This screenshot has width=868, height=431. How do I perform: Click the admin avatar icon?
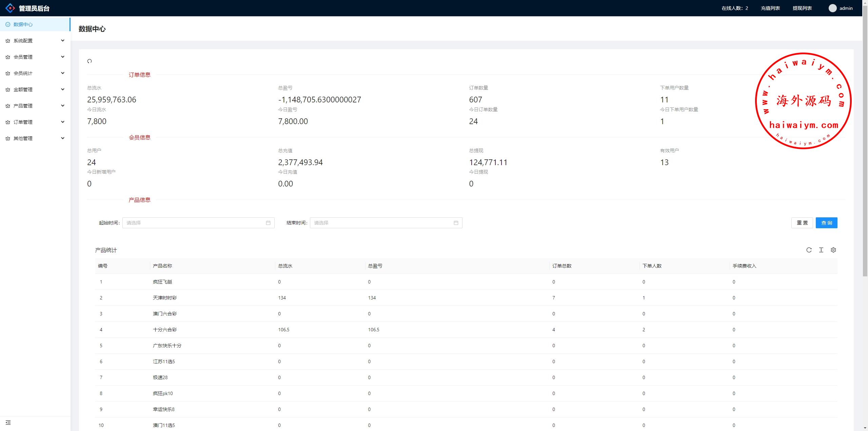point(832,8)
